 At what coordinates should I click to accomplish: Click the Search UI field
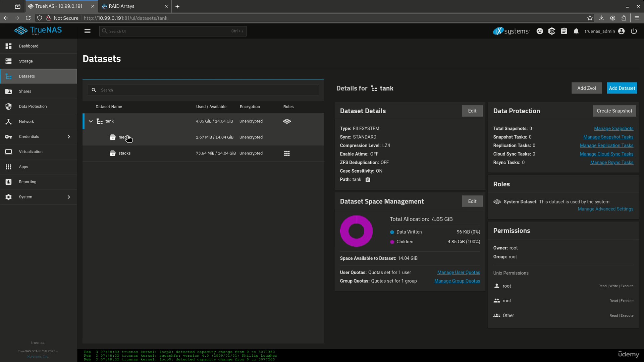click(173, 31)
